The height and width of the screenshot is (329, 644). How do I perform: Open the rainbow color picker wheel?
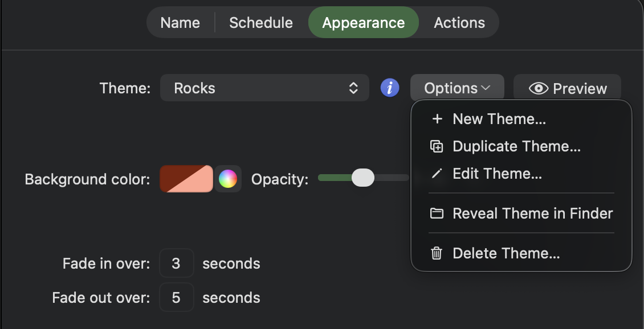click(228, 179)
